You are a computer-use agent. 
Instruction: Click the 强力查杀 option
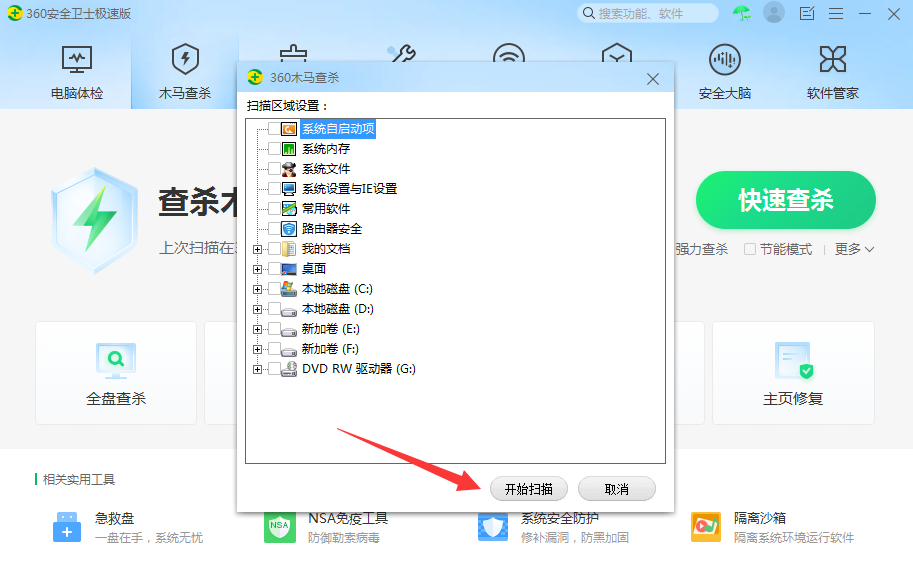pos(702,249)
